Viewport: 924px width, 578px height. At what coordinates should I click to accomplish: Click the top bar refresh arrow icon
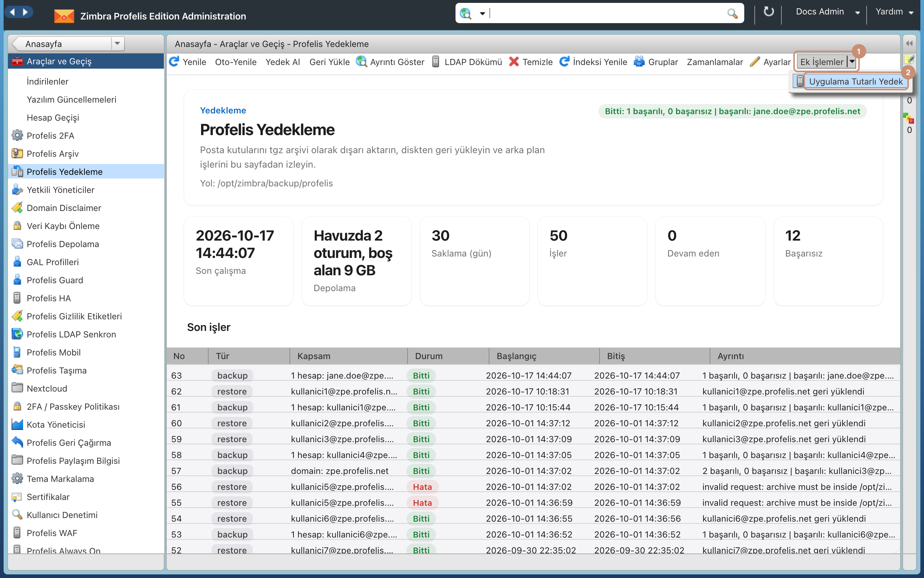click(x=768, y=12)
